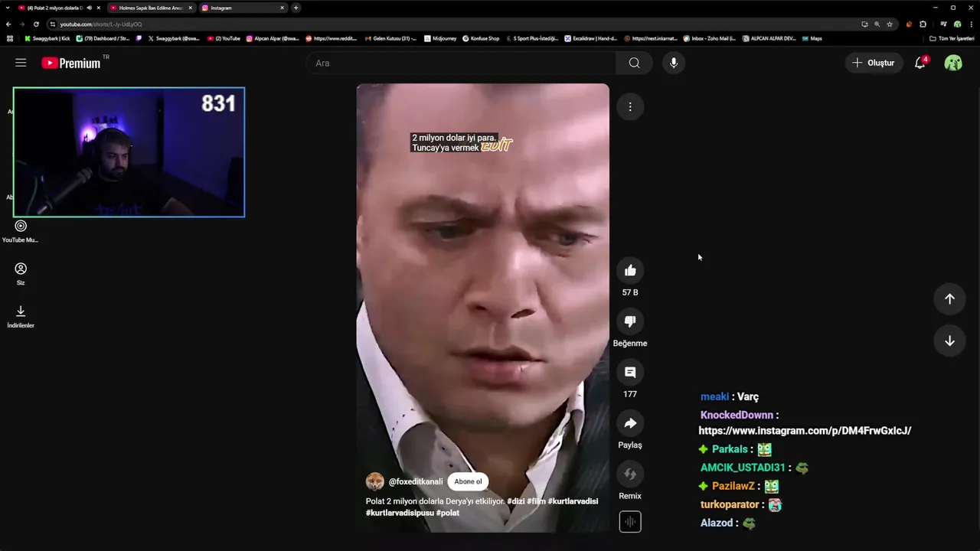980x551 pixels.
Task: Click the search magnifier button
Action: pos(634,63)
